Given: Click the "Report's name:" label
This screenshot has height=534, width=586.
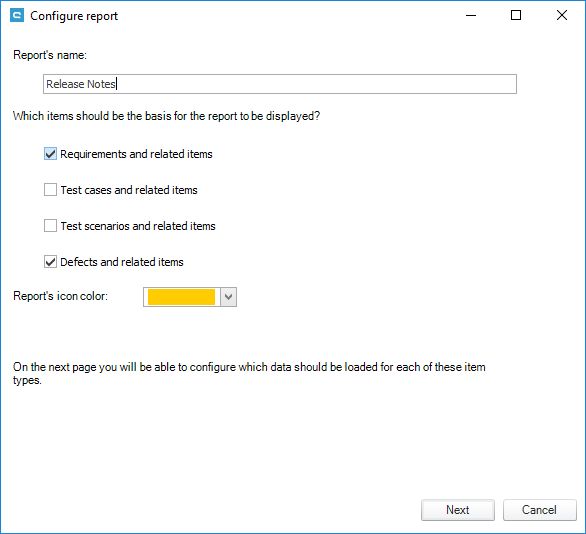Looking at the screenshot, I should tap(50, 55).
